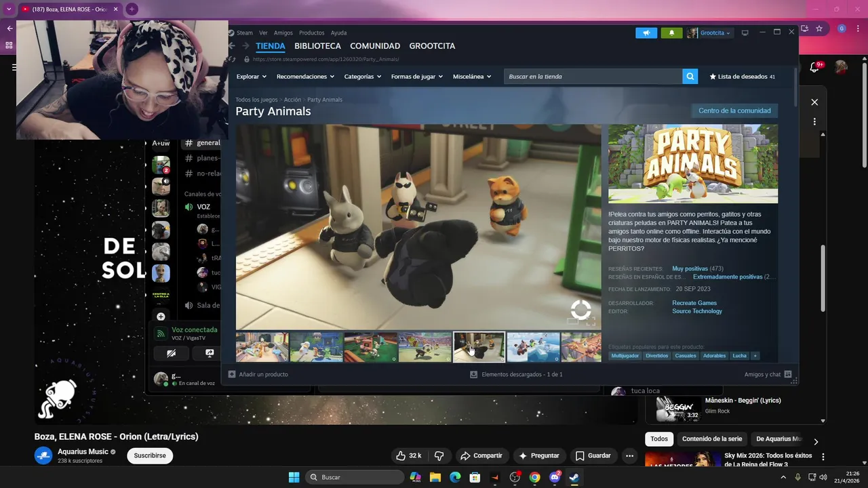
Task: Bookmark this page with Chrome star icon
Action: (x=819, y=28)
